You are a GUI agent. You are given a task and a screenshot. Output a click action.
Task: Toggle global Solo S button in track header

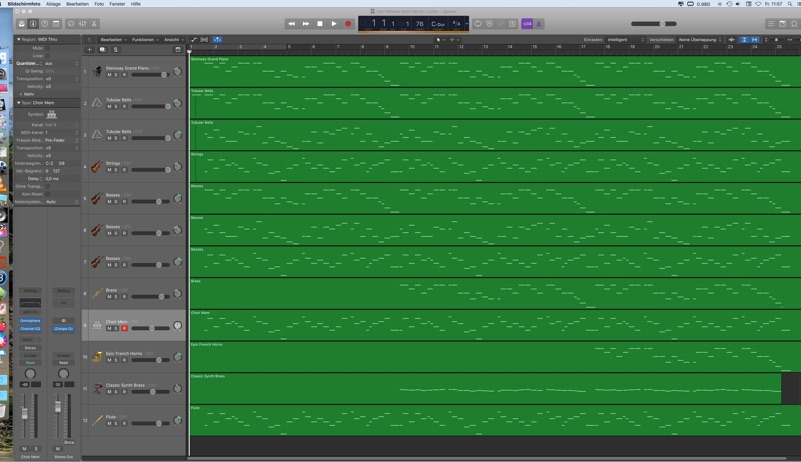coord(115,50)
